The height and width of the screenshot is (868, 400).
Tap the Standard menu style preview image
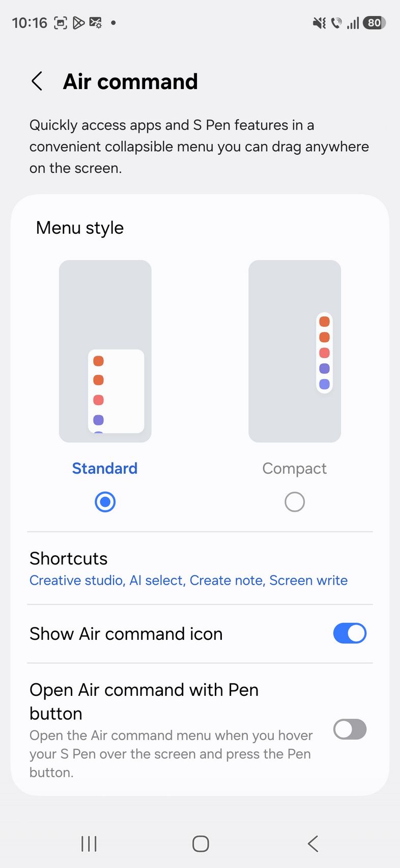click(105, 351)
